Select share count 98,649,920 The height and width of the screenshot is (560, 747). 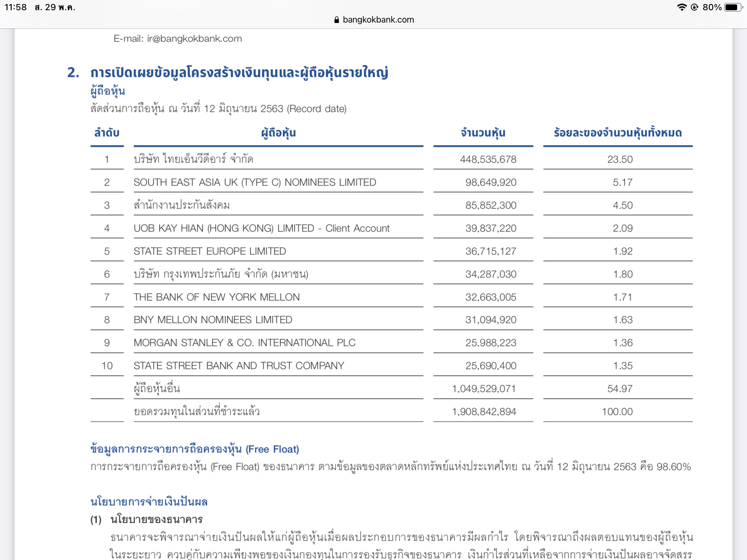click(x=491, y=182)
